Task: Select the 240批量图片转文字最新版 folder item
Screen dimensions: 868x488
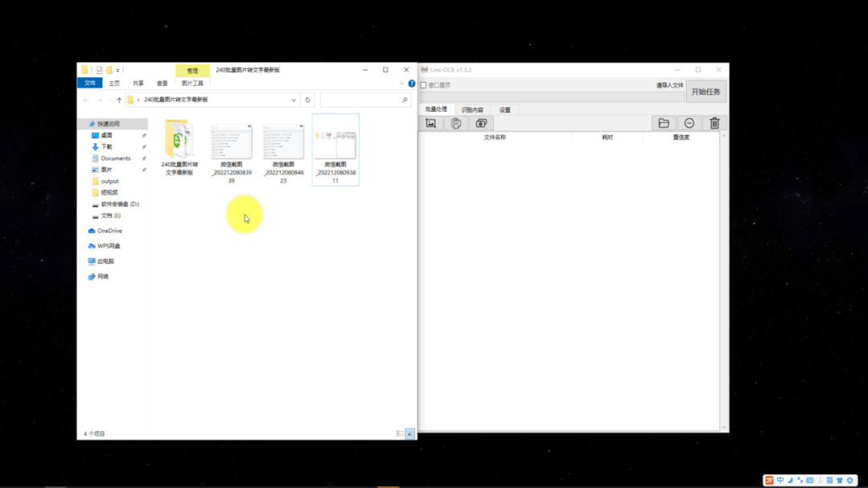Action: click(x=179, y=147)
